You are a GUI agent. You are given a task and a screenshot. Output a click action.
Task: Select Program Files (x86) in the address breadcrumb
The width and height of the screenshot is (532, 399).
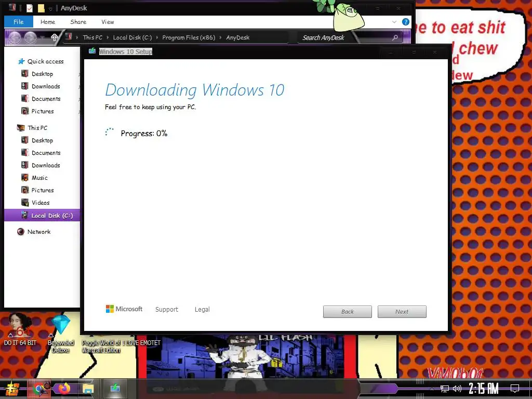coord(189,37)
